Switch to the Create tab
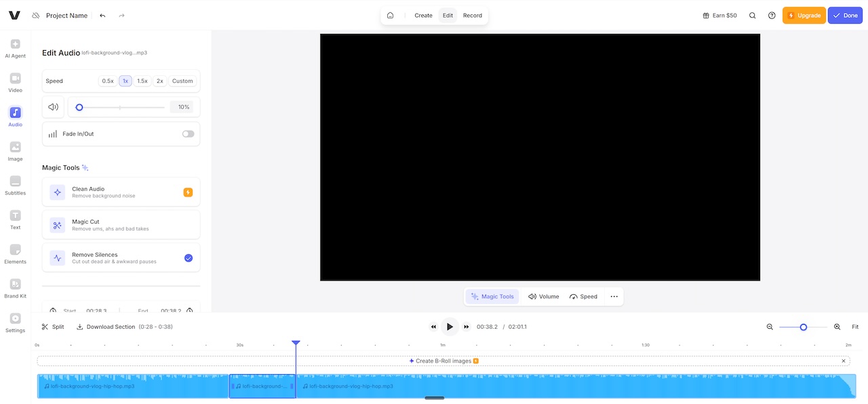This screenshot has width=868, height=404. pyautogui.click(x=423, y=15)
